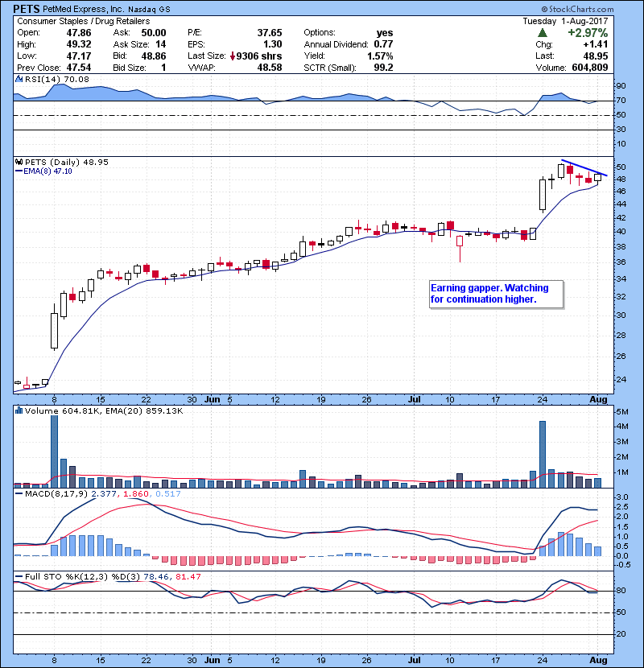Click the Low value 47.17
The height and width of the screenshot is (668, 644).
[78, 56]
